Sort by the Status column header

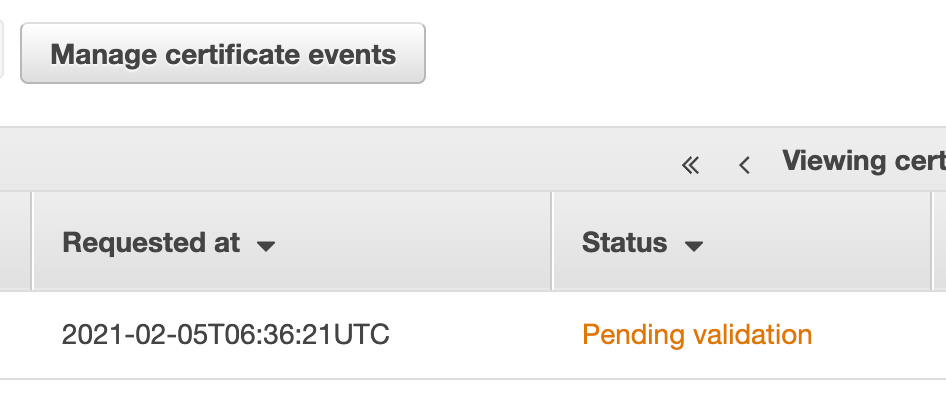(624, 243)
